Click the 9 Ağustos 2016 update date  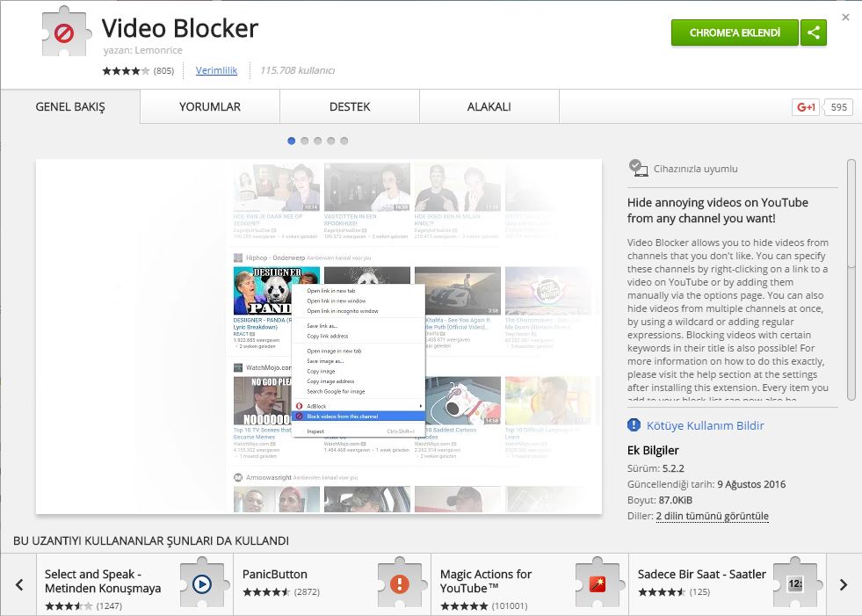(751, 484)
